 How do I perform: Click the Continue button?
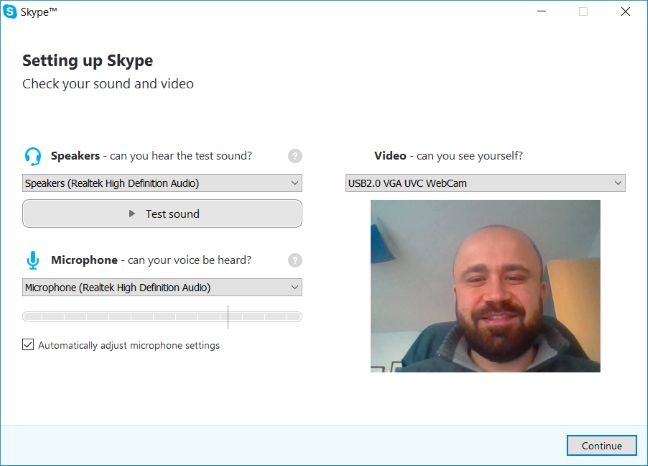click(601, 445)
